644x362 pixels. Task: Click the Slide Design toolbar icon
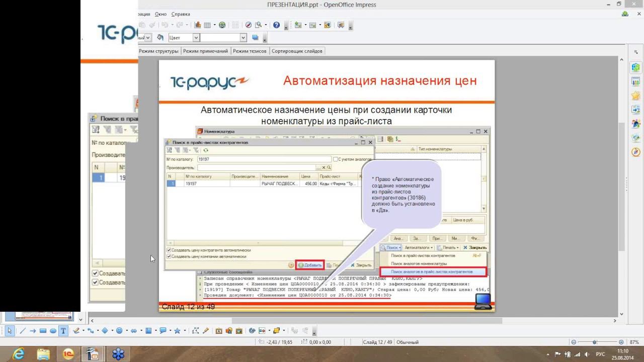(x=328, y=25)
